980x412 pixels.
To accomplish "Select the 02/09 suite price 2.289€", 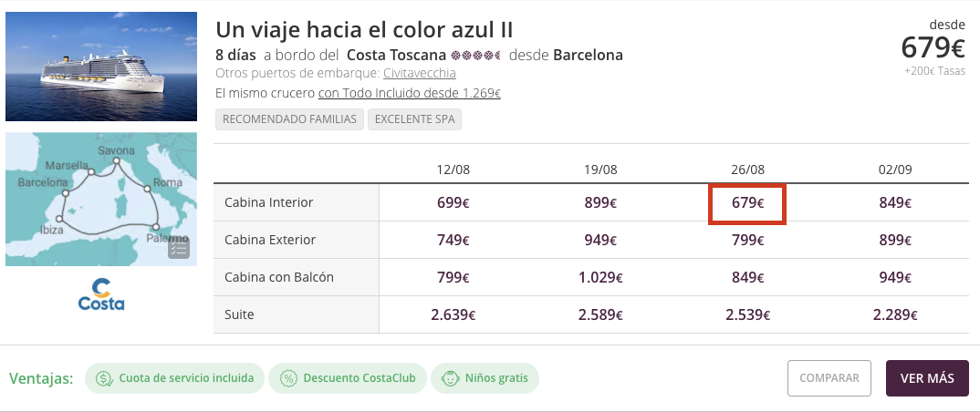I will click(x=895, y=315).
